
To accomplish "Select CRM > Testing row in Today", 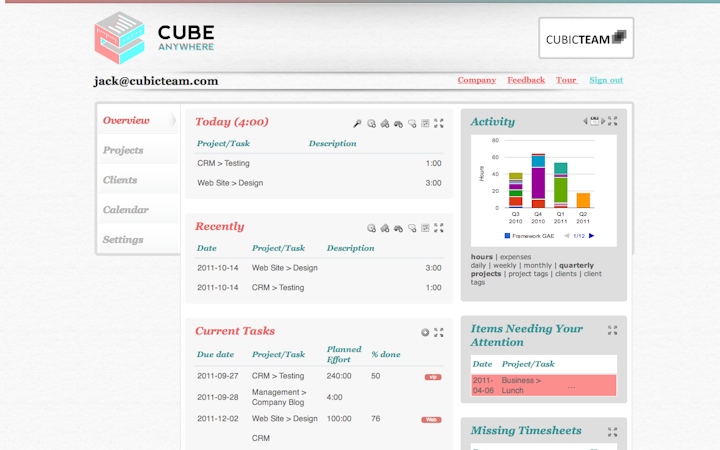I will point(319,163).
